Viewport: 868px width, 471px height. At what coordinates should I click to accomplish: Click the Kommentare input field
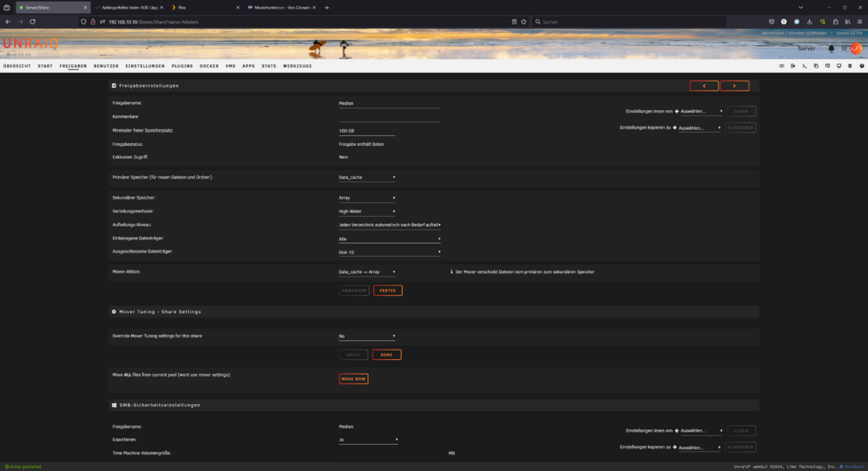[390, 117]
